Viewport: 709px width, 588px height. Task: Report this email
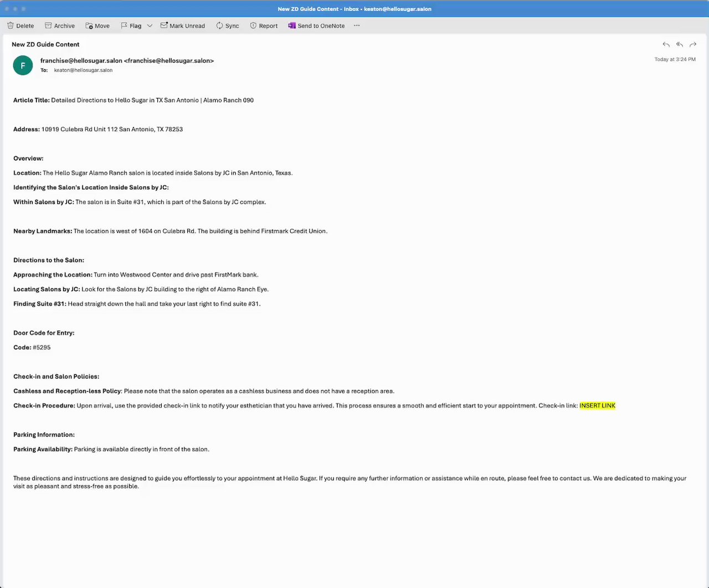pyautogui.click(x=264, y=25)
